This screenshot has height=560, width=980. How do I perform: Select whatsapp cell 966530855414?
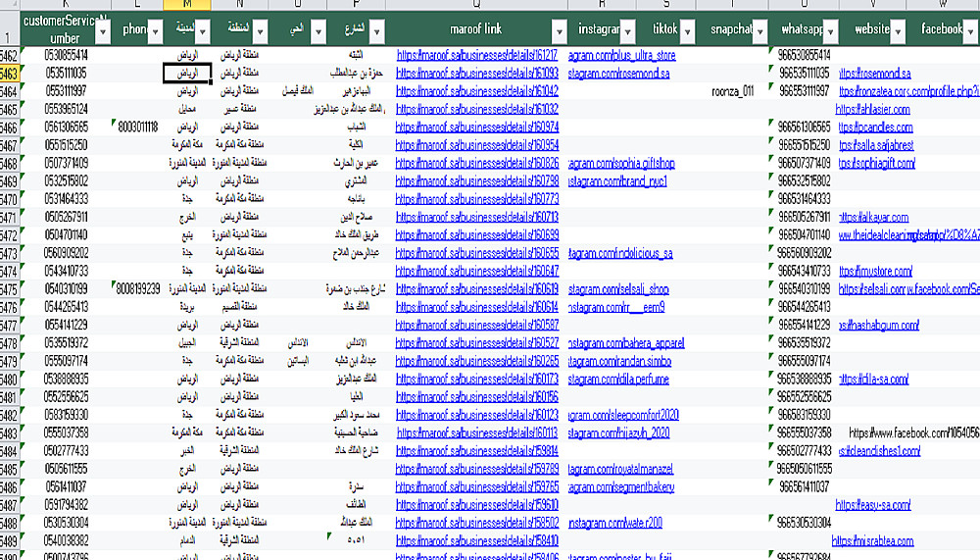point(805,55)
